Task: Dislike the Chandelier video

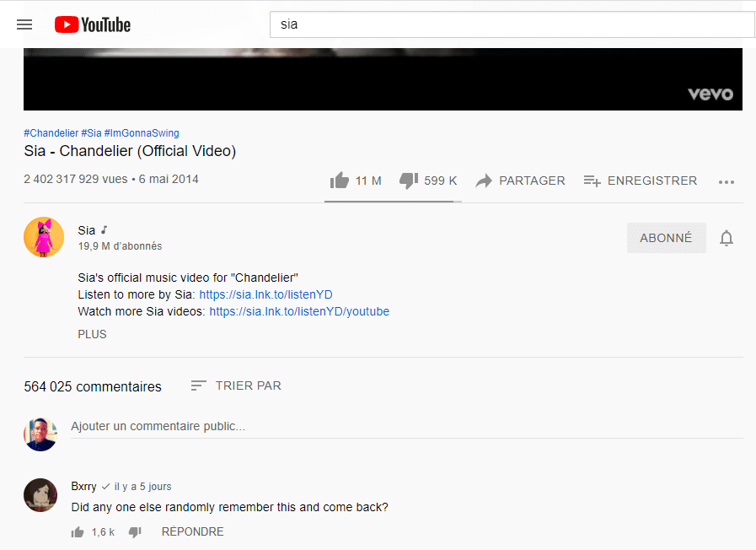Action: click(409, 181)
